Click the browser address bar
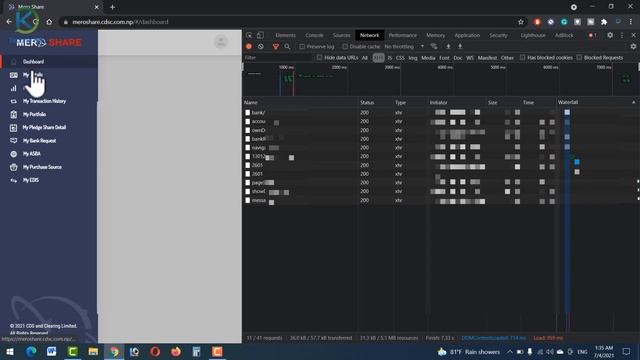Image resolution: width=640 pixels, height=360 pixels. [286, 22]
